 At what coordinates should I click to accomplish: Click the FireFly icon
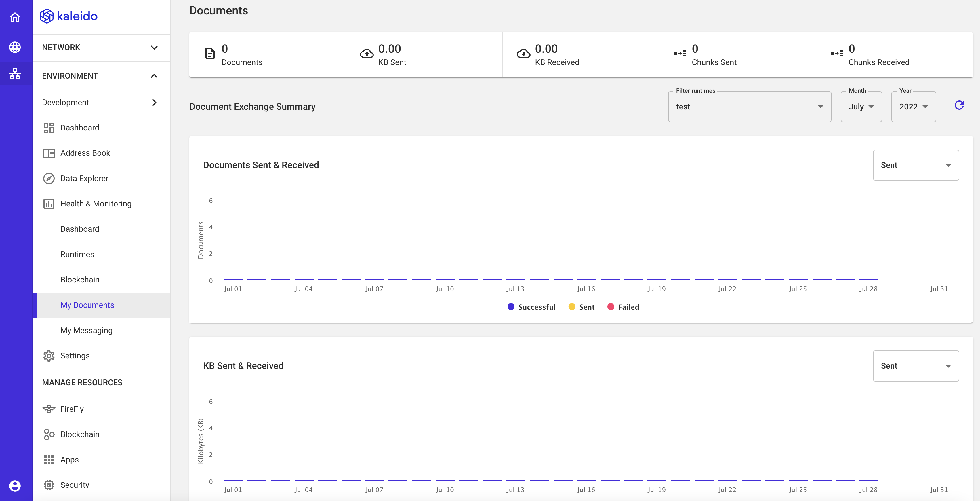49,409
